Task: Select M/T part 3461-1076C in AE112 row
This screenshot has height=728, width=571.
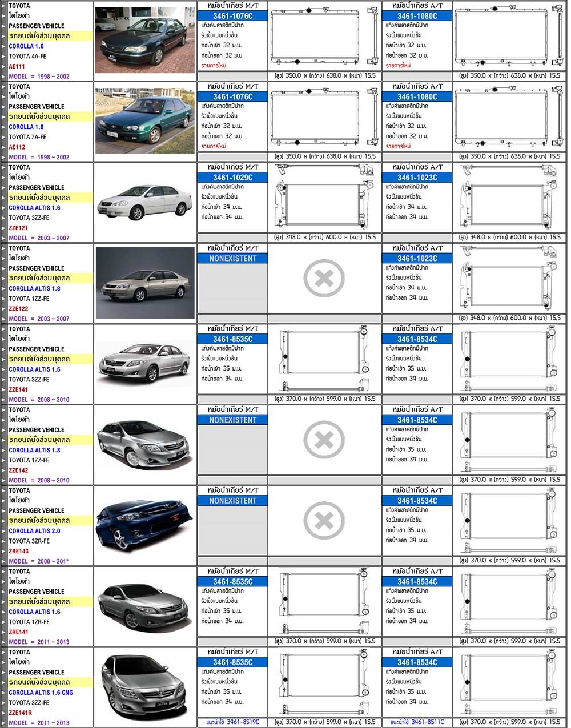Action: [233, 97]
